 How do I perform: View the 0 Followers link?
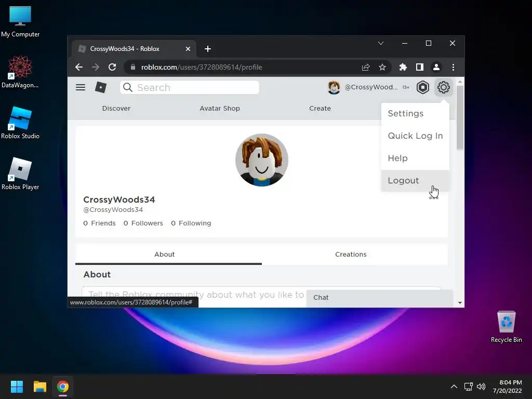coord(143,223)
